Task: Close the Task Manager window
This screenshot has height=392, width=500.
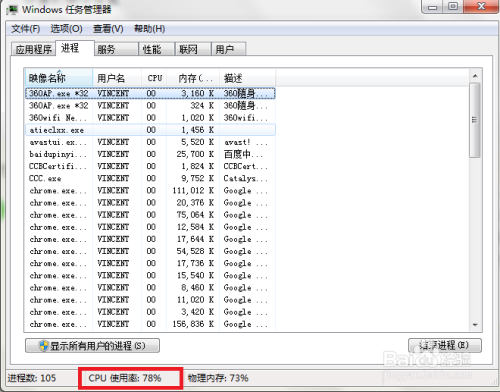Action: (481, 7)
